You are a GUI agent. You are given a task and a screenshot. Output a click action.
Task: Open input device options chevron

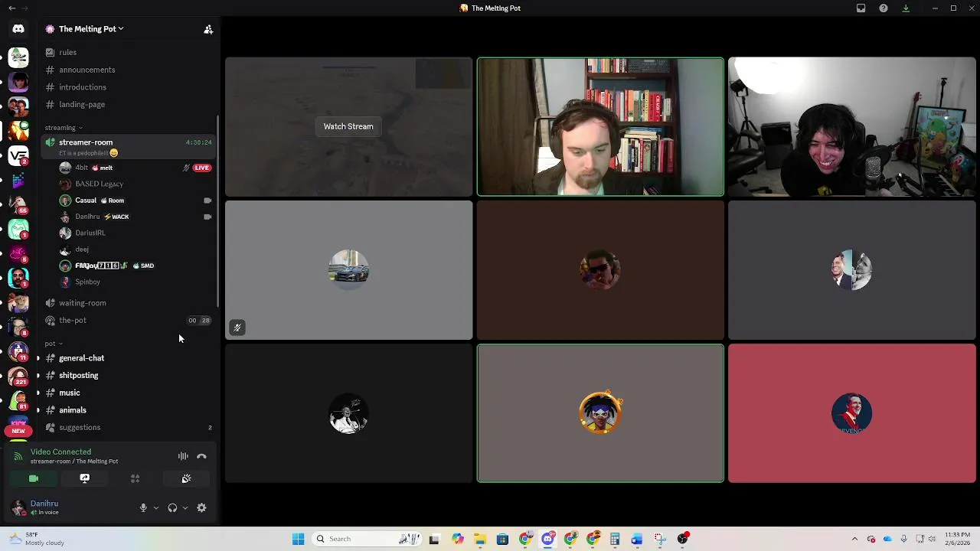click(x=156, y=507)
